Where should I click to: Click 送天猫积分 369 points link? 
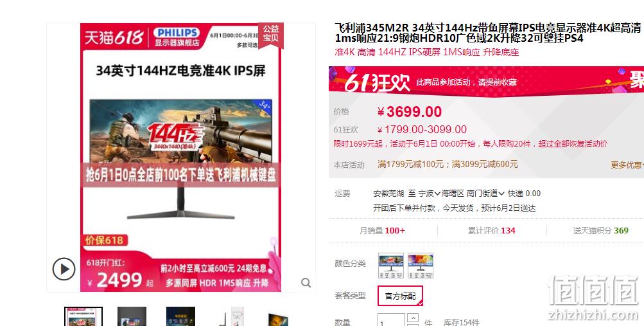click(600, 231)
